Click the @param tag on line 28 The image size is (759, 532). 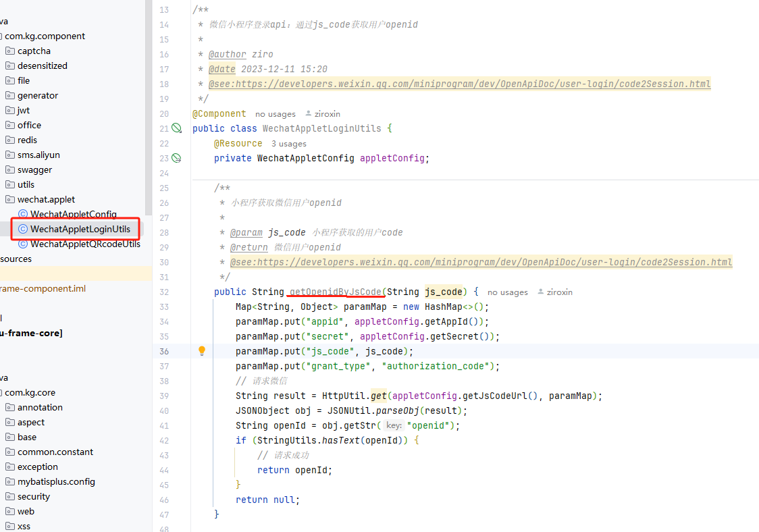click(x=246, y=232)
